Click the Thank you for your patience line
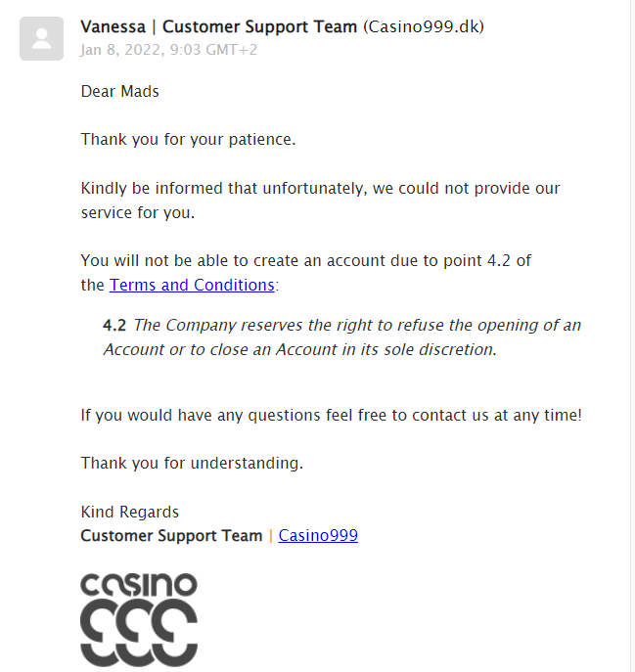 tap(188, 140)
